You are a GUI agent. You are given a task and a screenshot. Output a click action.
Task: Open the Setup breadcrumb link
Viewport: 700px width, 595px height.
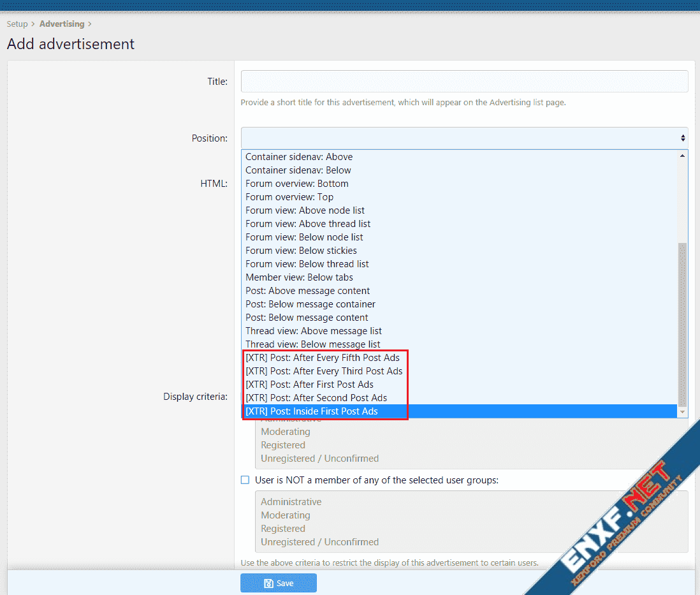pyautogui.click(x=17, y=24)
